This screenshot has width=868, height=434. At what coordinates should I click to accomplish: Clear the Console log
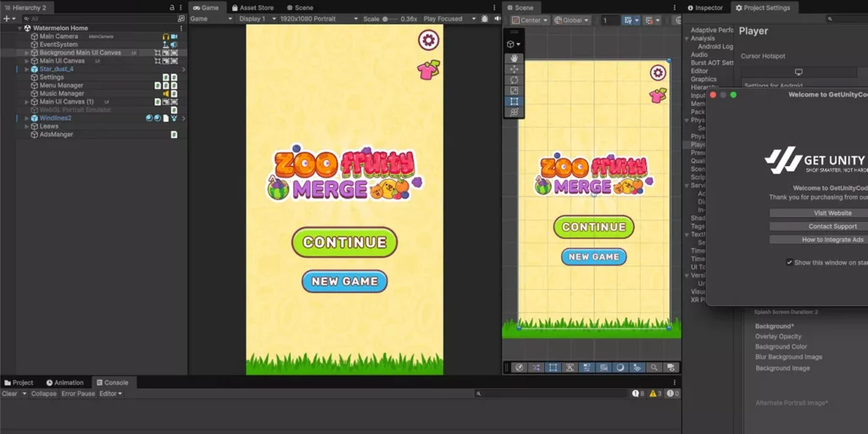coord(9,393)
